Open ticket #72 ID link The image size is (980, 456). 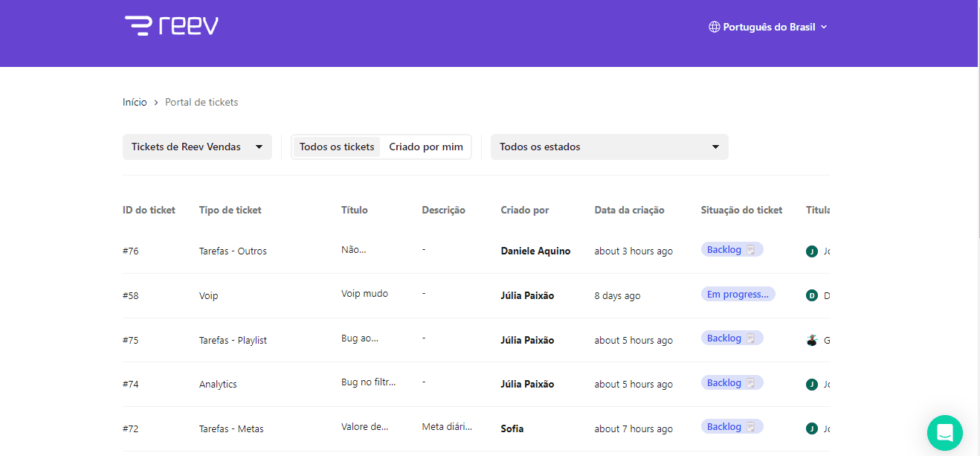[131, 428]
